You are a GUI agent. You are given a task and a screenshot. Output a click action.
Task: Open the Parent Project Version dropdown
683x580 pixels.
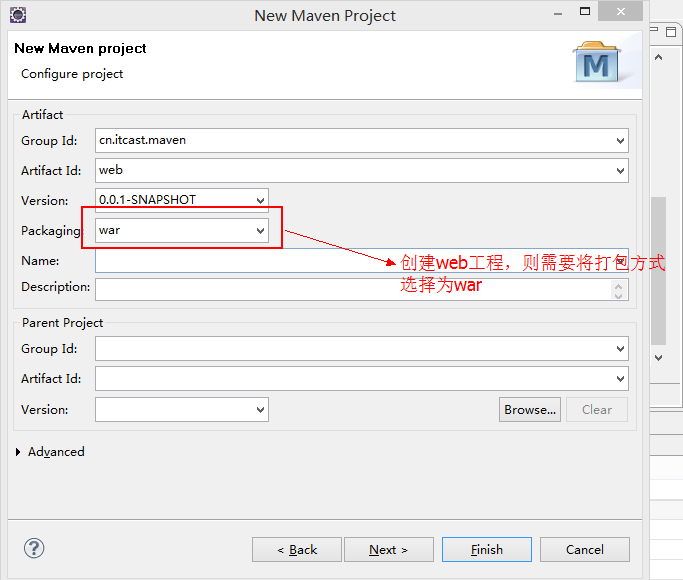tap(261, 410)
